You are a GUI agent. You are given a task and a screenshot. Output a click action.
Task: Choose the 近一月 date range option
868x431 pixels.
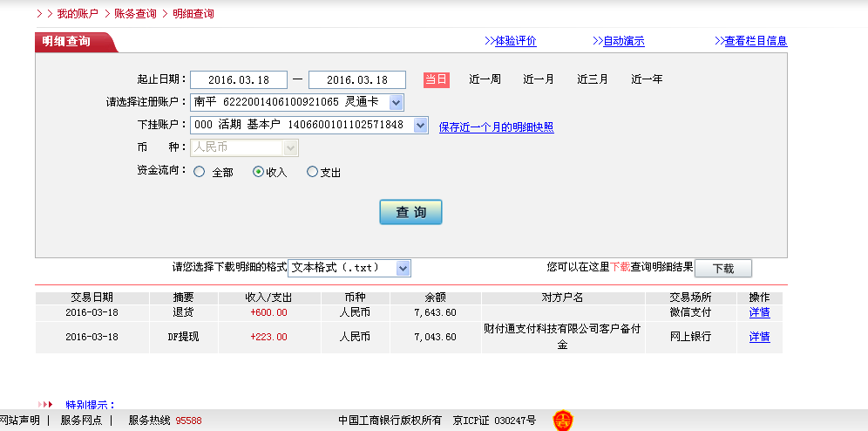pos(539,79)
